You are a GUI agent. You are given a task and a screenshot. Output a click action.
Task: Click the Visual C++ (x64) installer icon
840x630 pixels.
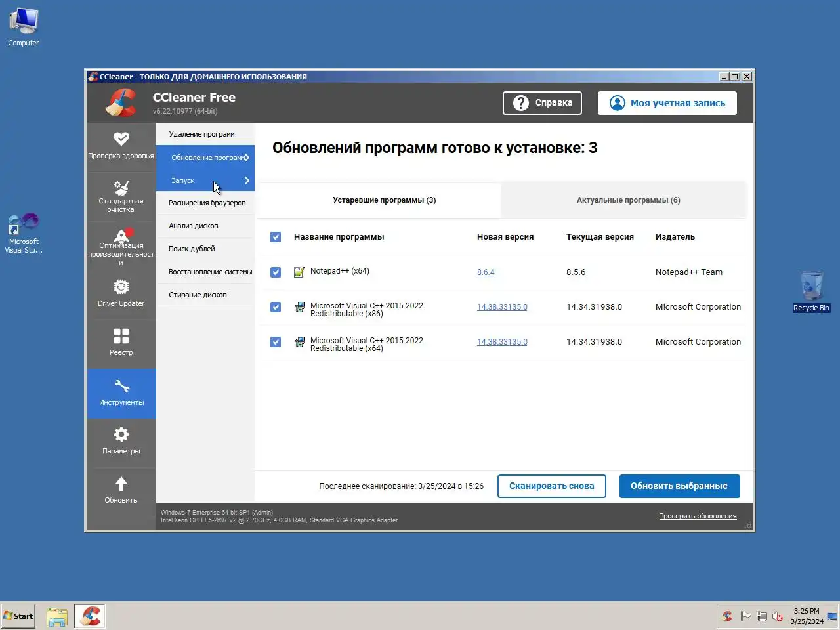point(299,342)
